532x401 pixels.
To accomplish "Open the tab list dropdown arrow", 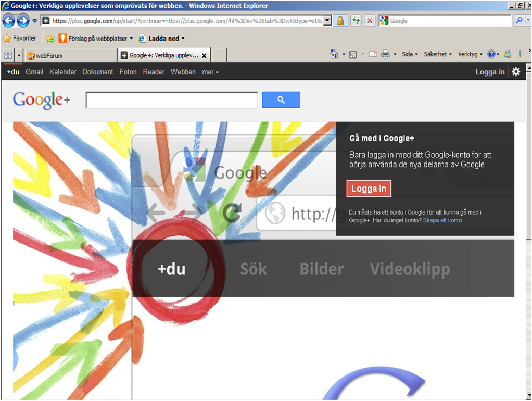I will click(x=19, y=55).
